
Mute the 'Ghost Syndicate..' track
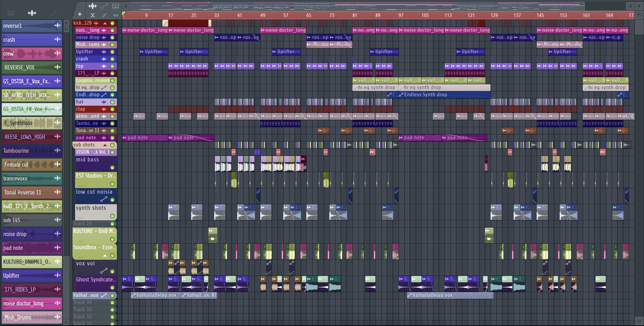click(112, 287)
